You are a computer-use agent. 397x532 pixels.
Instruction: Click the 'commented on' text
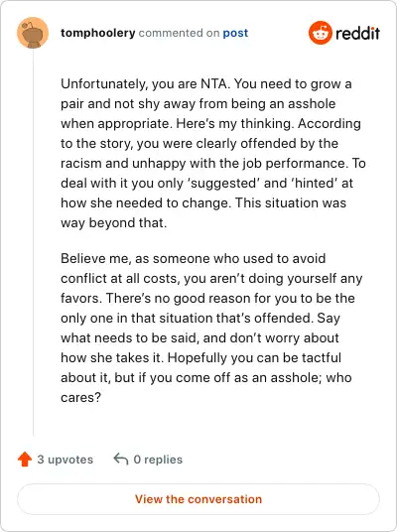[179, 33]
